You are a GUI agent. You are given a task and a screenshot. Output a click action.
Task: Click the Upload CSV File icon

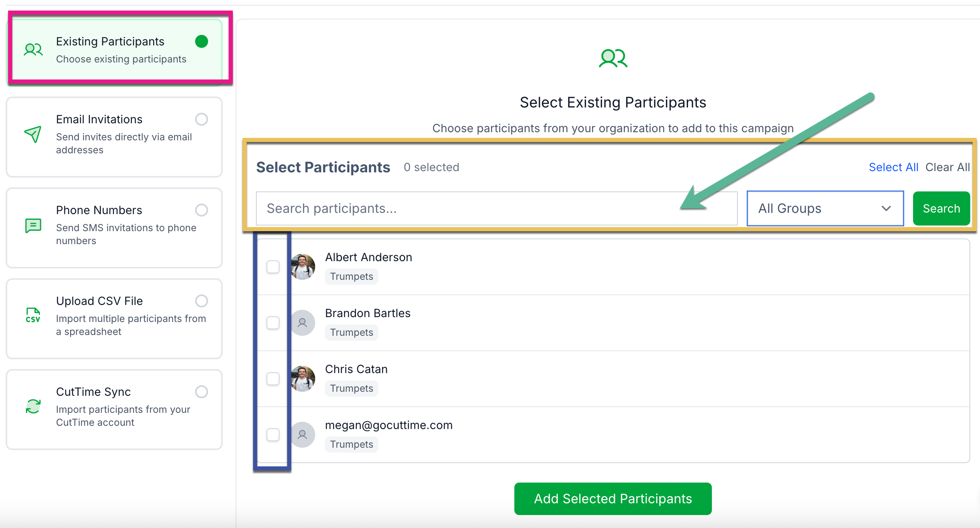(33, 315)
